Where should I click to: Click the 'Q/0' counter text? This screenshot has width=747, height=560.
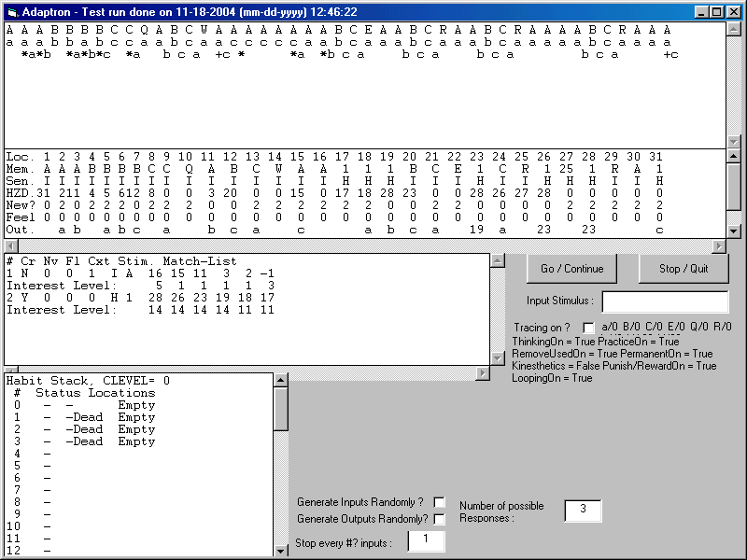(x=699, y=327)
